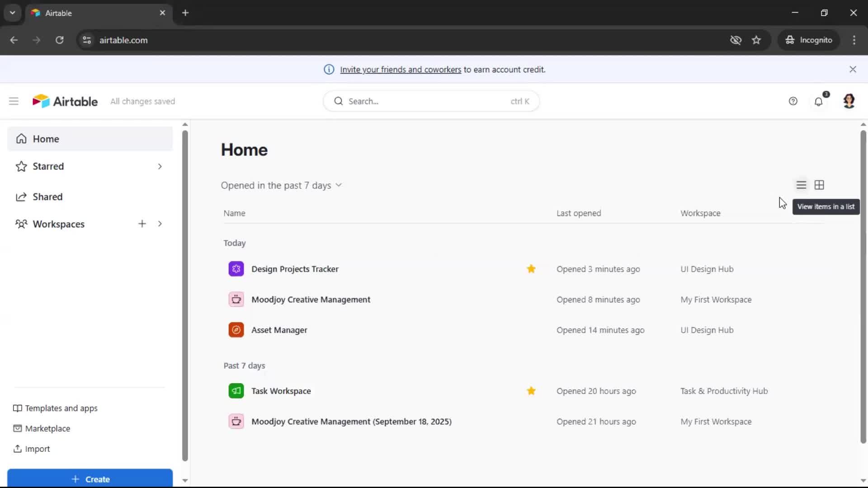The image size is (868, 488).
Task: Go back in browser
Action: coord(14,40)
